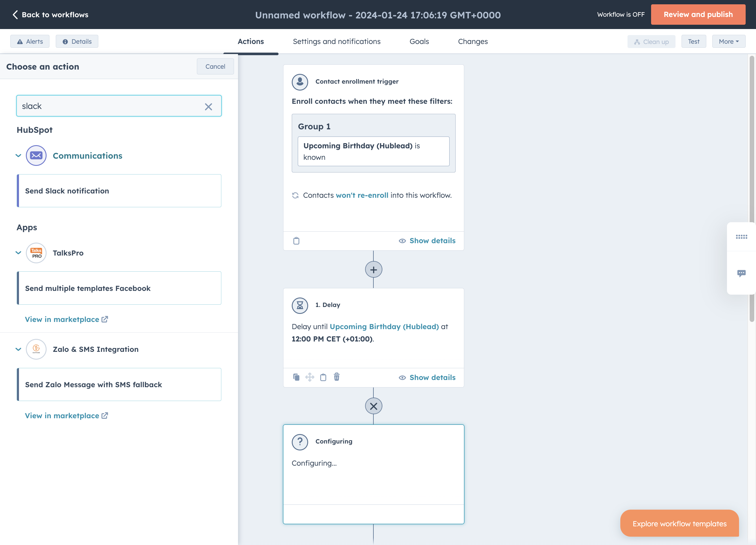Open the Changes tab
756x545 pixels.
pos(473,41)
